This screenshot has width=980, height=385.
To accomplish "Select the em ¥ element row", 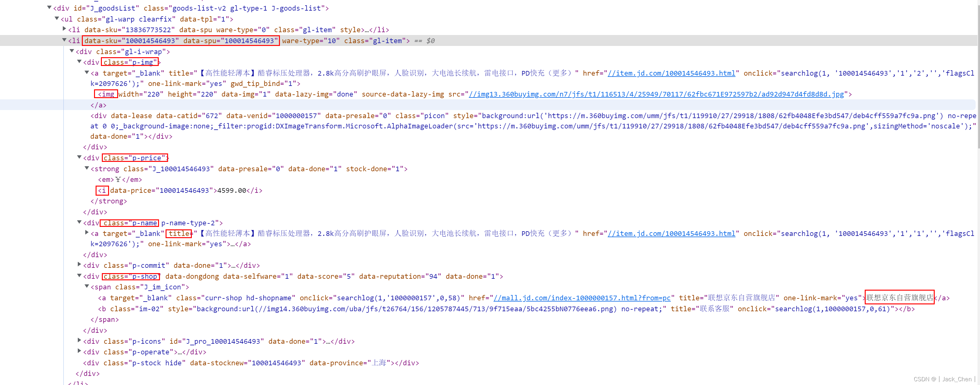I will [120, 180].
